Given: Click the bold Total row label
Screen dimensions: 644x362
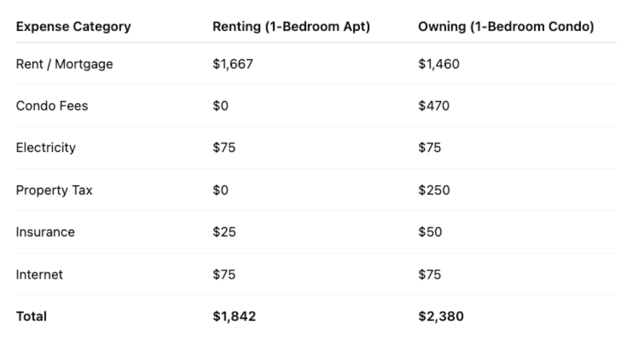Looking at the screenshot, I should coord(31,316).
